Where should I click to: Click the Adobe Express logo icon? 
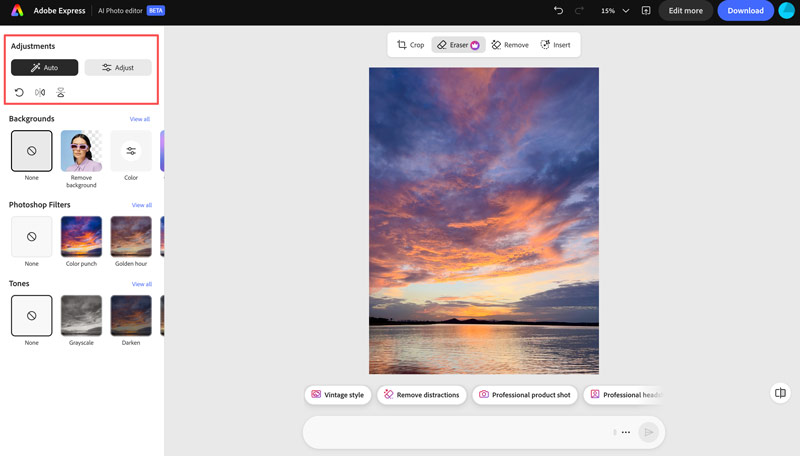coord(17,10)
